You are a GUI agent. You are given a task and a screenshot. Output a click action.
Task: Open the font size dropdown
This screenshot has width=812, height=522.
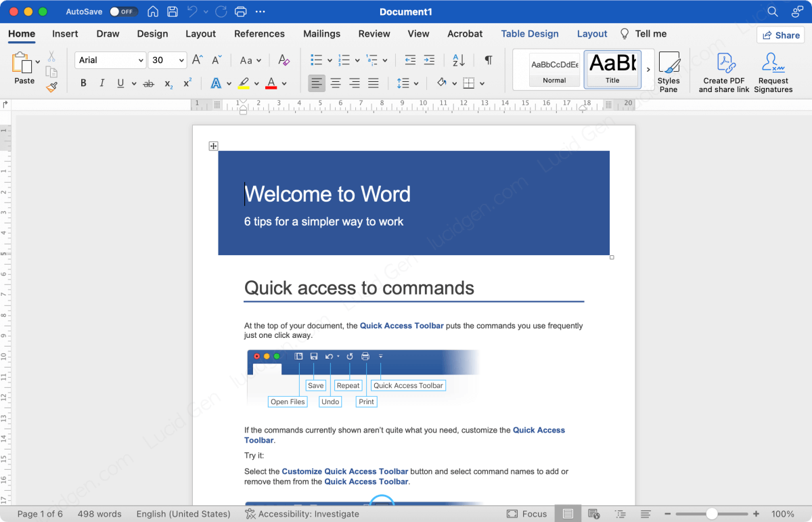coord(181,60)
